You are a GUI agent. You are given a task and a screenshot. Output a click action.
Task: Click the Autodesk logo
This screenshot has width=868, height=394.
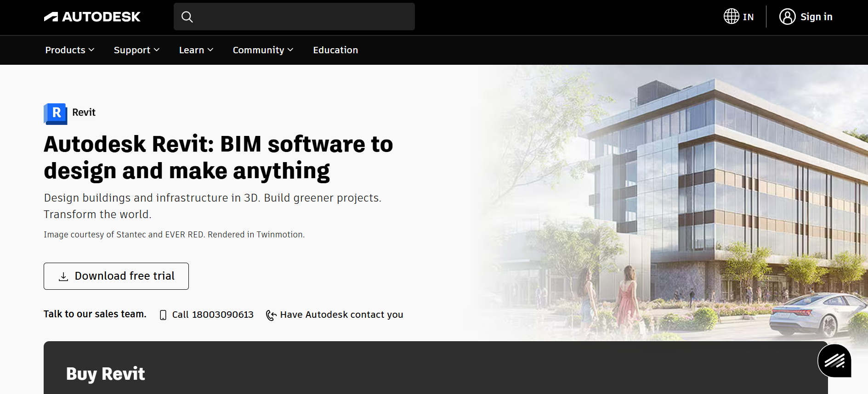tap(92, 17)
